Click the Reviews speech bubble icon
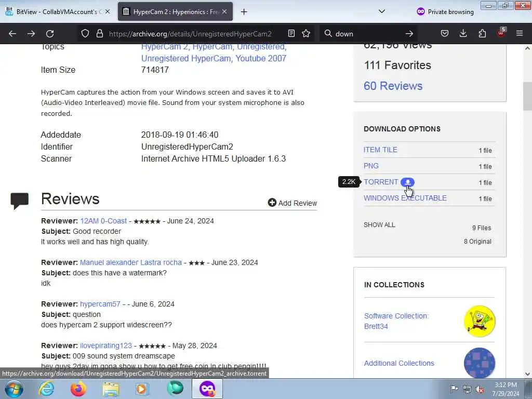The width and height of the screenshot is (532, 399). tap(19, 201)
